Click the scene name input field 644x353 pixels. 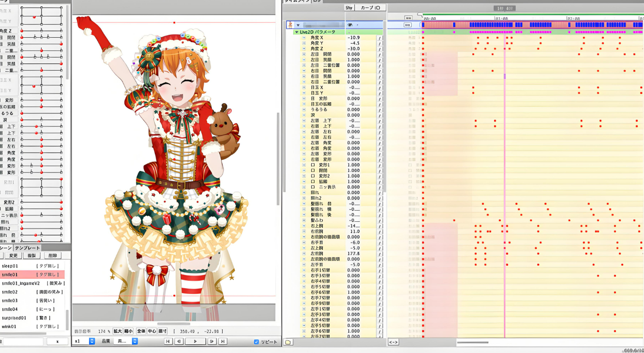(22, 341)
